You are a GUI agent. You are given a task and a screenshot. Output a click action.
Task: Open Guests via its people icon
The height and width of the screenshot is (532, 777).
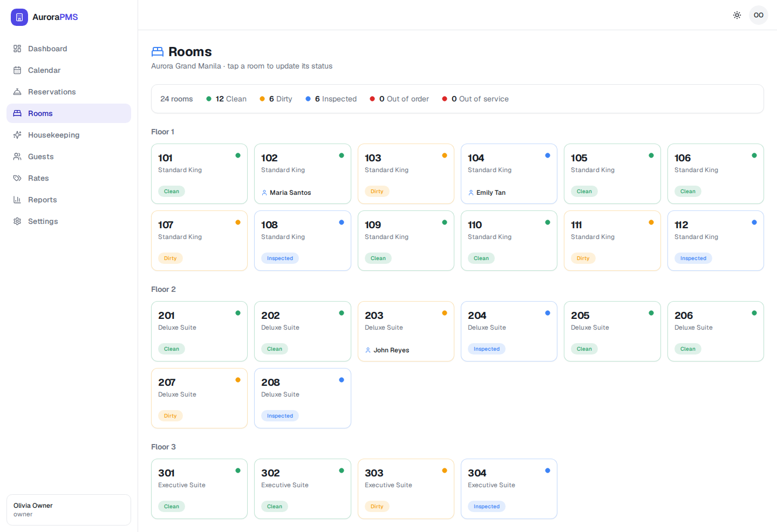point(17,156)
